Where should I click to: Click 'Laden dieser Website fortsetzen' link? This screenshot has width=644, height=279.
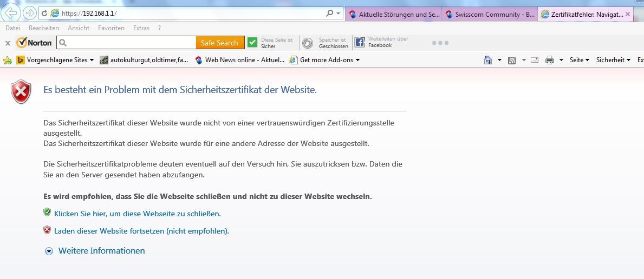click(x=141, y=231)
